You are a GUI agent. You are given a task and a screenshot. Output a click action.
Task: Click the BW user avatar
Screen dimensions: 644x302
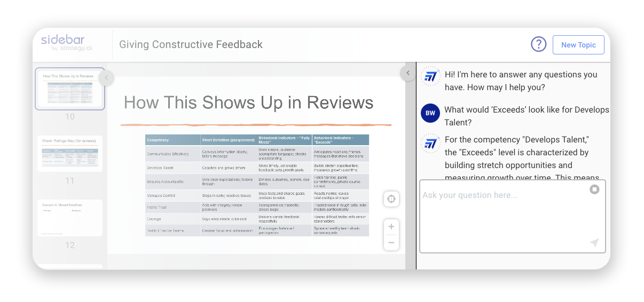[430, 113]
